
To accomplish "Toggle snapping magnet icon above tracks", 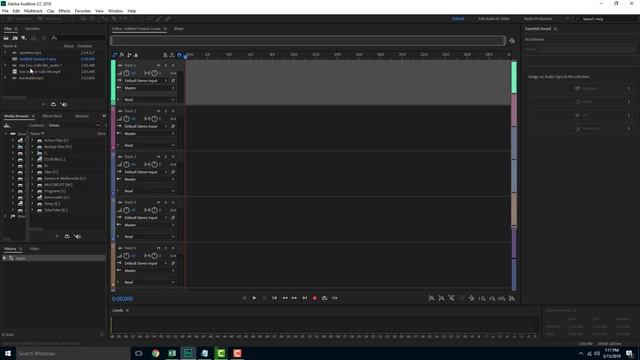I will pyautogui.click(x=179, y=55).
